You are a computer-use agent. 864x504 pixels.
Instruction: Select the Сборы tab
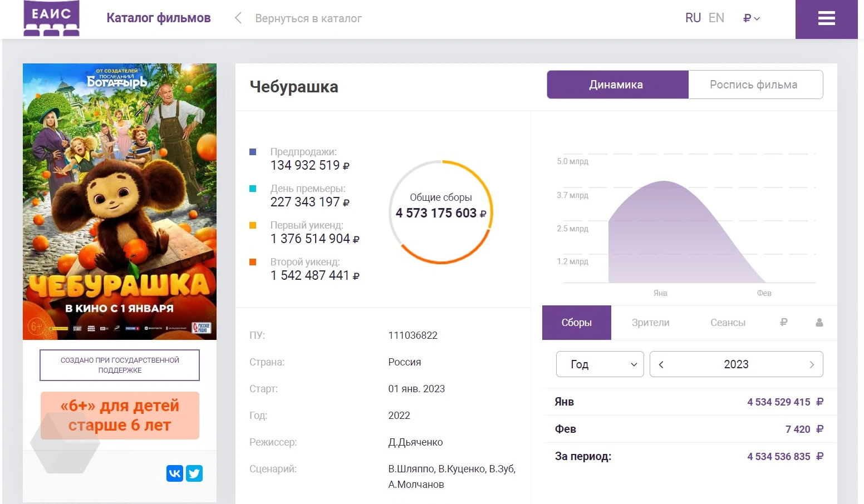(577, 323)
